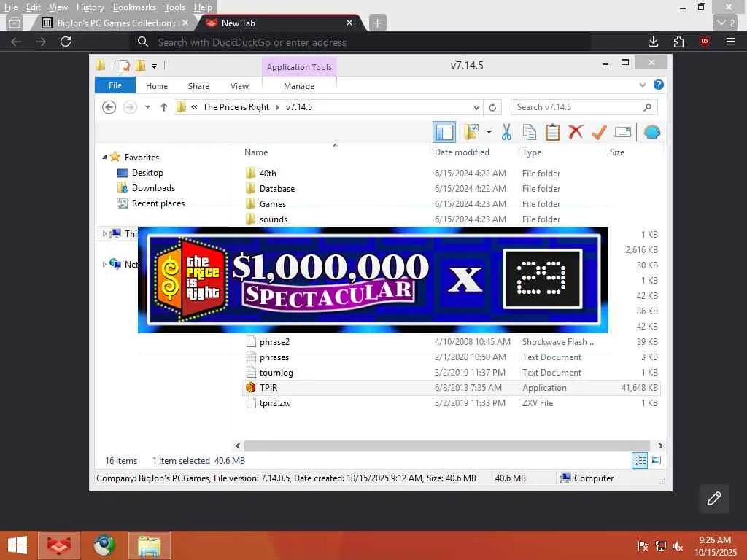Open Downloads in Favorites

(x=153, y=188)
